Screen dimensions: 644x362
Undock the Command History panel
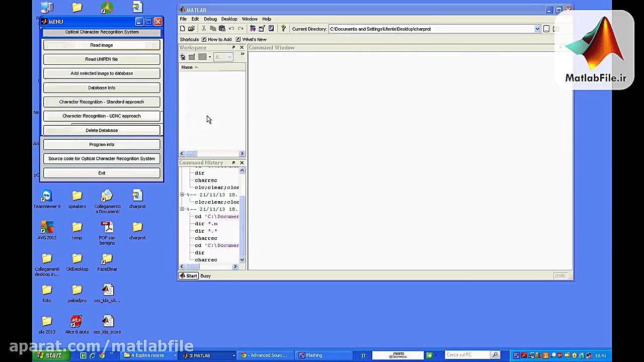point(233,163)
